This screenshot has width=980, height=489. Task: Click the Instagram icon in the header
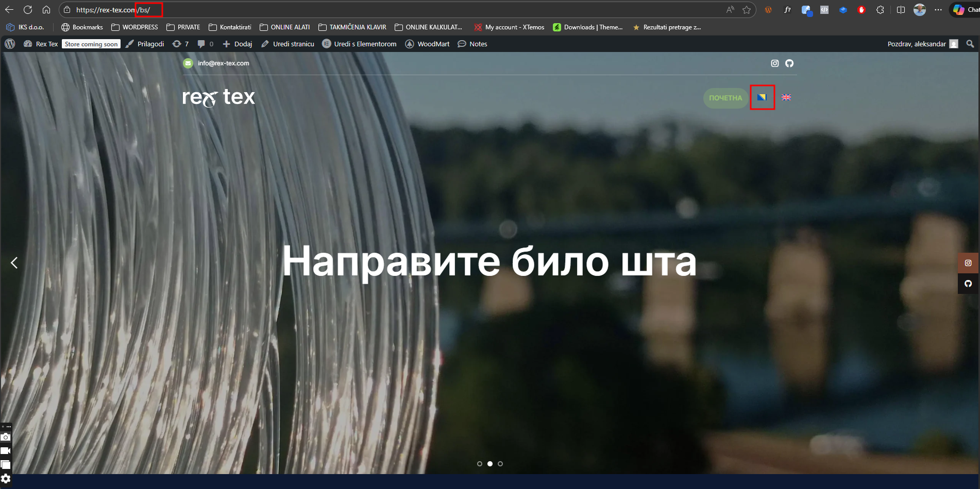(x=774, y=63)
